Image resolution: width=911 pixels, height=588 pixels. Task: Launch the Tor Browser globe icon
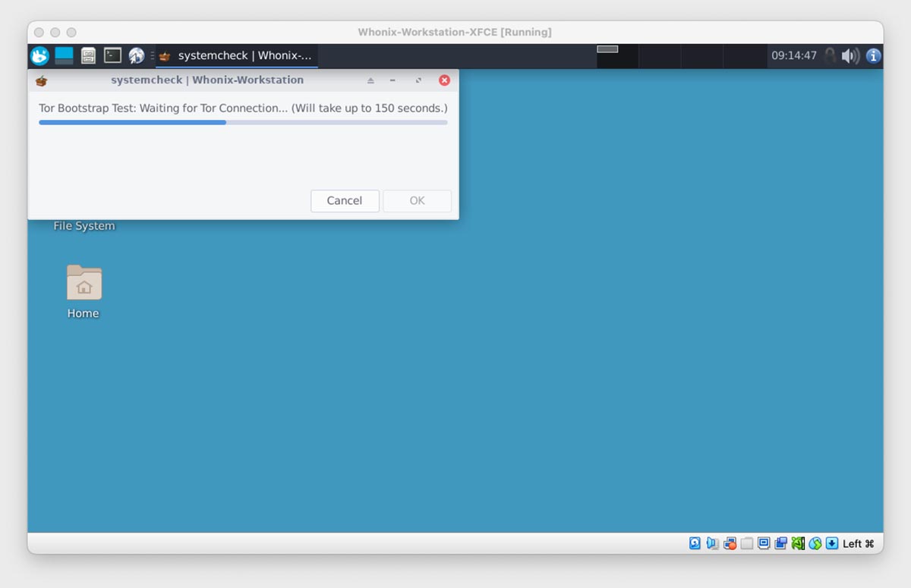[x=137, y=55]
